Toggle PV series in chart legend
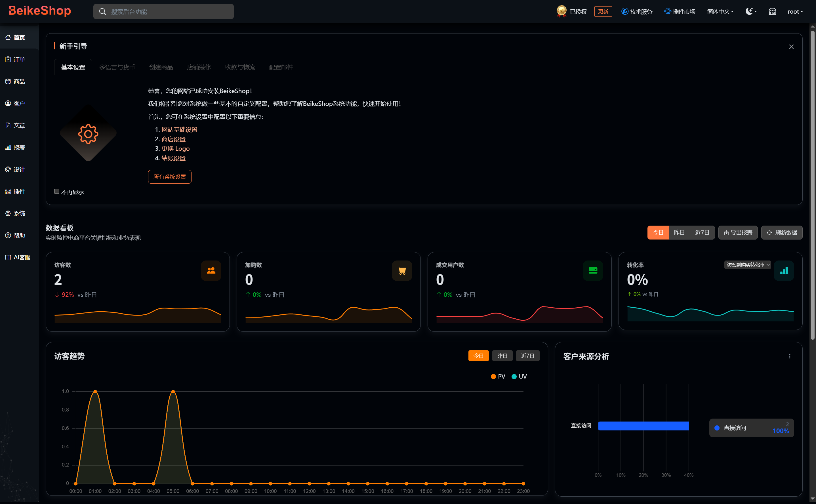 [x=498, y=376]
